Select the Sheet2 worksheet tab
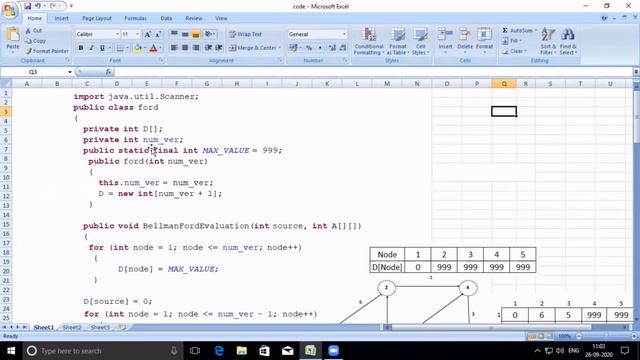The height and width of the screenshot is (360, 640). [x=72, y=327]
